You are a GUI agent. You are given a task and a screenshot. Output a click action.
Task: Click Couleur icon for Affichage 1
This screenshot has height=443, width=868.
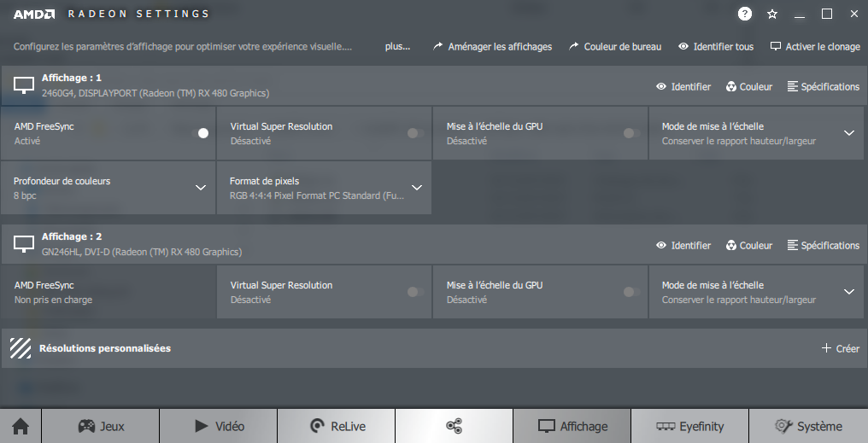[x=731, y=86]
